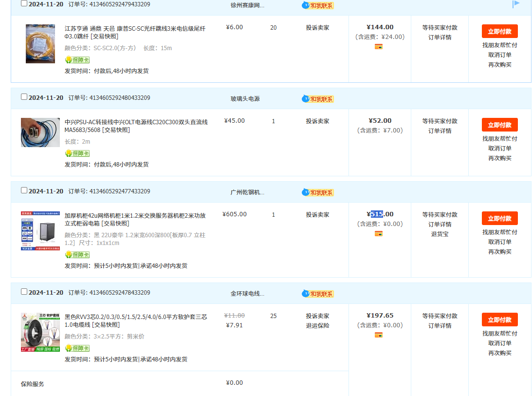Cancel the ¥144.00 fiber jumper order
Viewport: 532px width, 396px height.
[x=499, y=55]
